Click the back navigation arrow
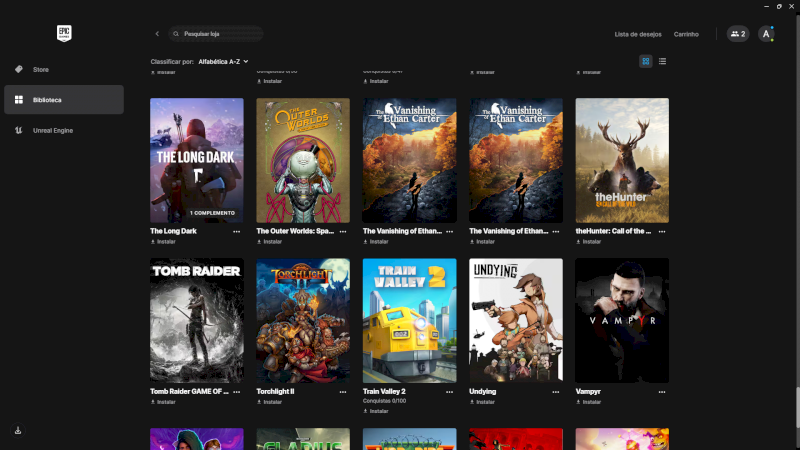 [157, 34]
